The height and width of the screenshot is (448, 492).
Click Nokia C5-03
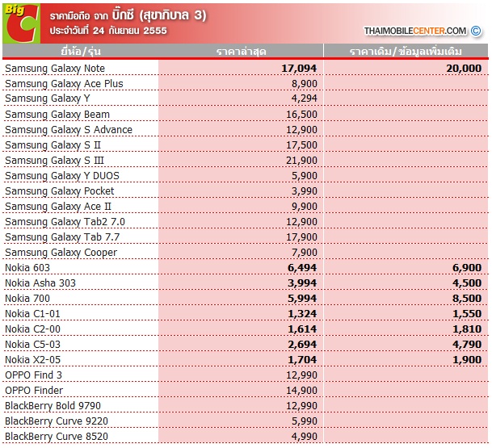32,345
